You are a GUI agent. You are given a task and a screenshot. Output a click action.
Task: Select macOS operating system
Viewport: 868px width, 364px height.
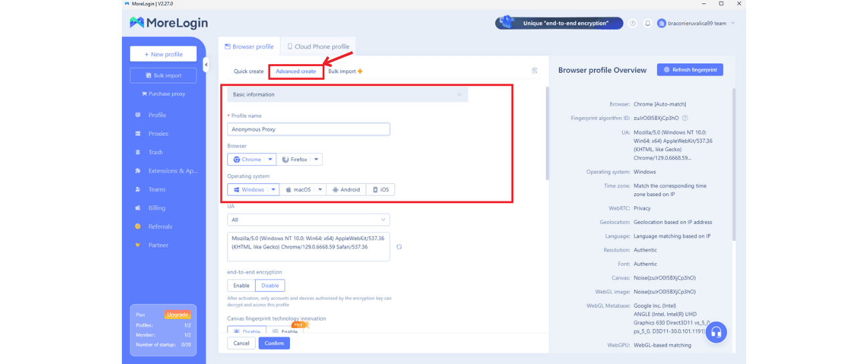click(298, 190)
